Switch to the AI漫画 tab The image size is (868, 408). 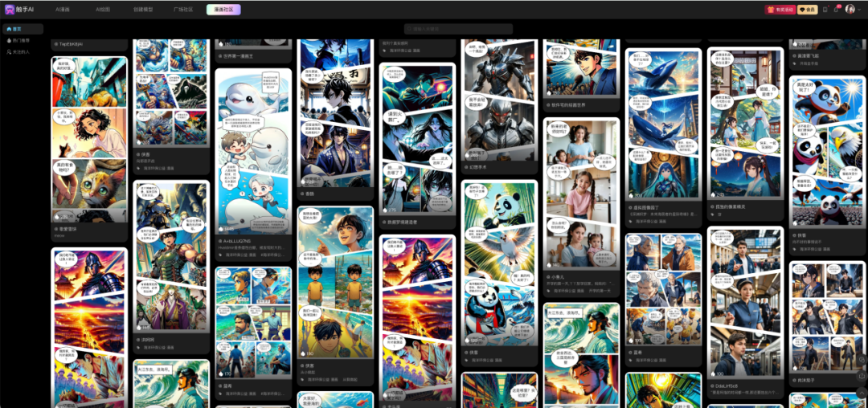[64, 10]
